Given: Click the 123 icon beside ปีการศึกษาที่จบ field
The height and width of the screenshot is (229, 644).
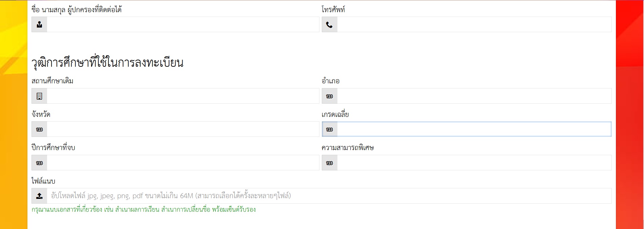Looking at the screenshot, I should click(x=39, y=163).
